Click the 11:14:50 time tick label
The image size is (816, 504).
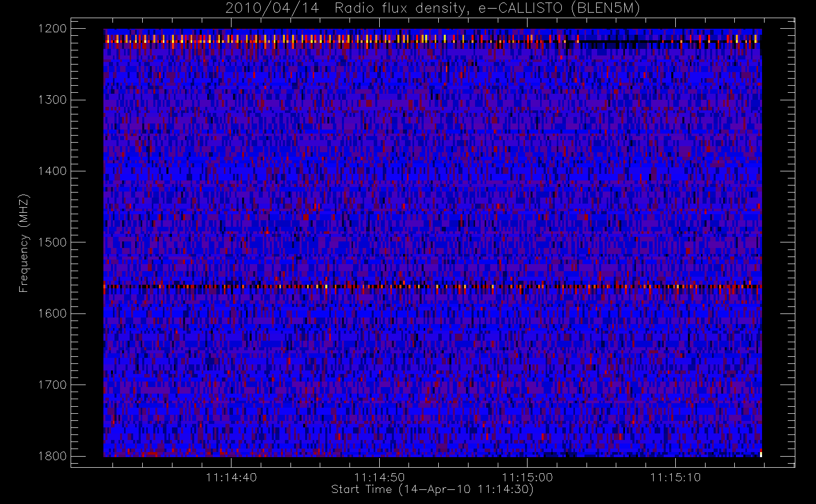tap(379, 477)
